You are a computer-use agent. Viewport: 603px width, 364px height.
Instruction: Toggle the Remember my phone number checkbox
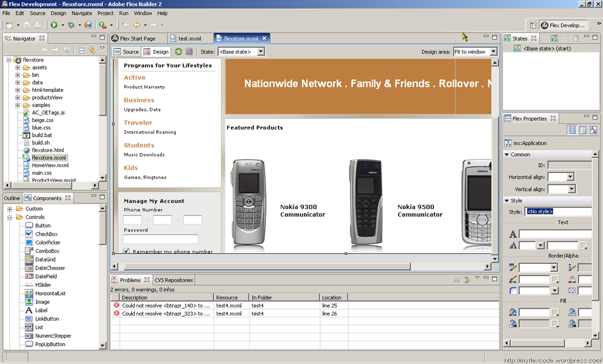(x=127, y=252)
